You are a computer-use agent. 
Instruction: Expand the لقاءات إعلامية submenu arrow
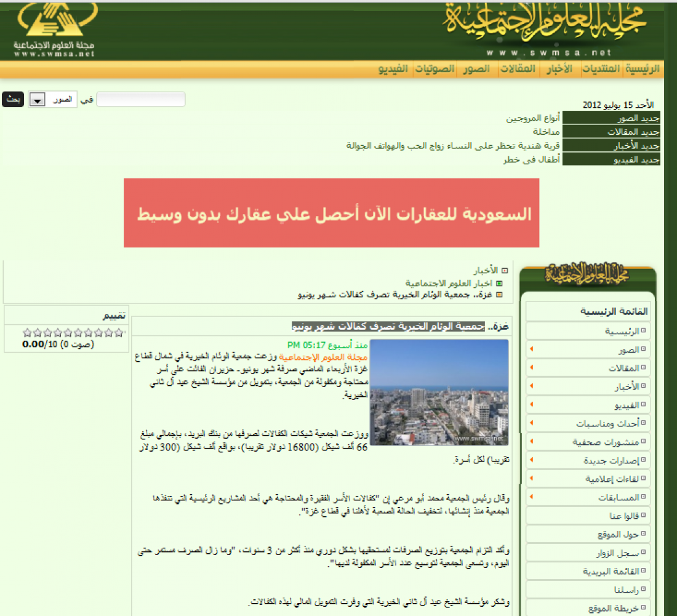[x=532, y=478]
